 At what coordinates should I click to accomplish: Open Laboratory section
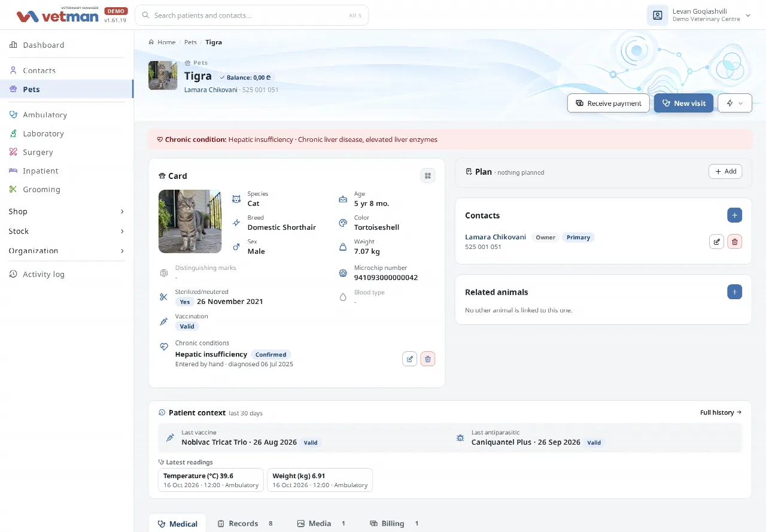[66, 133]
